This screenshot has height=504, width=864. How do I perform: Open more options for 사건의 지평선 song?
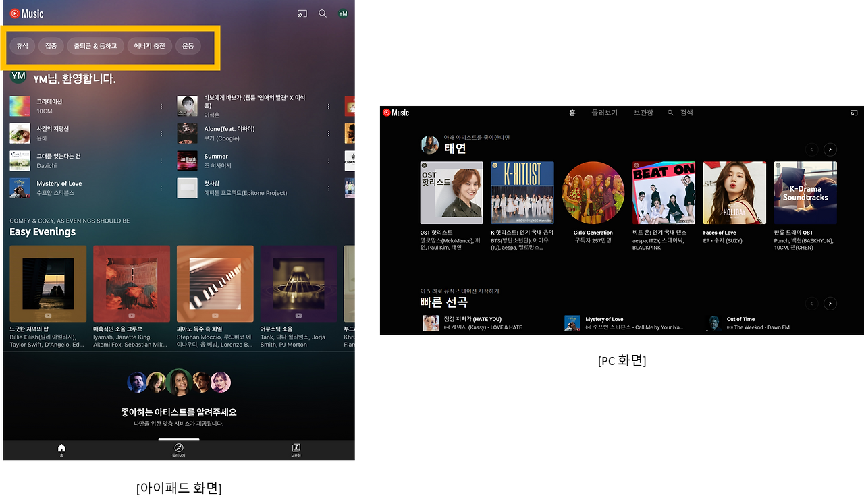[161, 134]
